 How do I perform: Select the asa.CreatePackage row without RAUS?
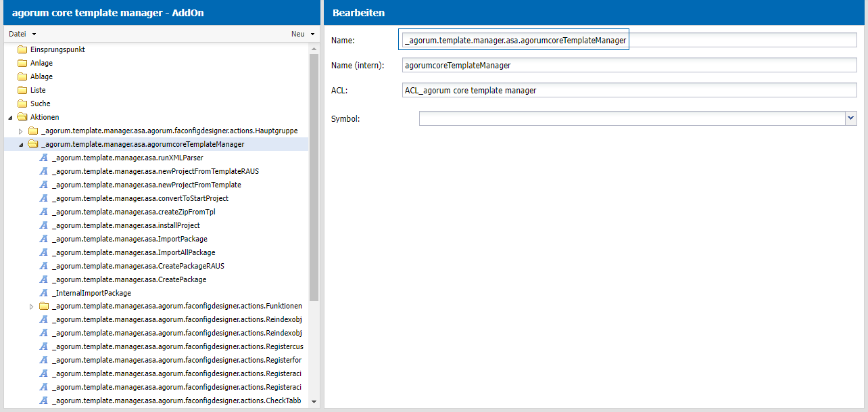point(157,279)
